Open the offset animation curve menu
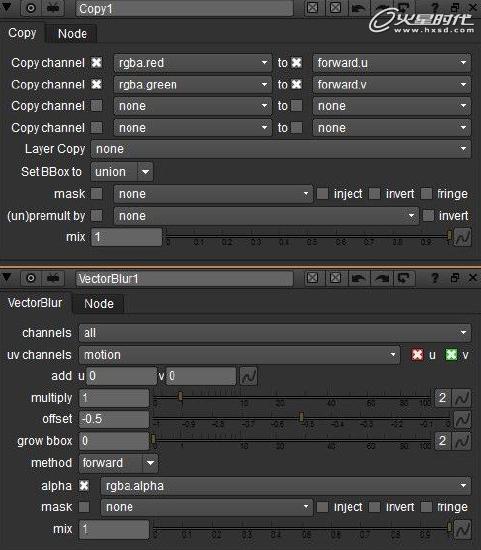The height and width of the screenshot is (550, 481). pyautogui.click(x=462, y=419)
